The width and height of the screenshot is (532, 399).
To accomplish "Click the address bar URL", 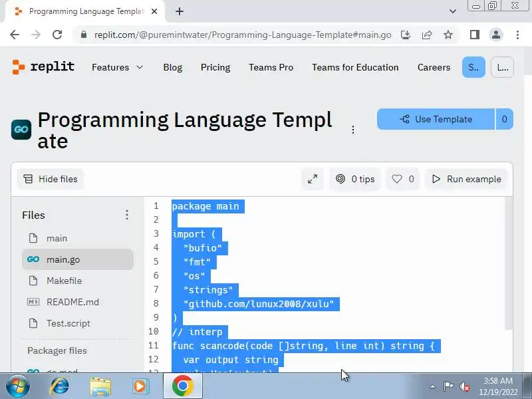I will pos(243,35).
